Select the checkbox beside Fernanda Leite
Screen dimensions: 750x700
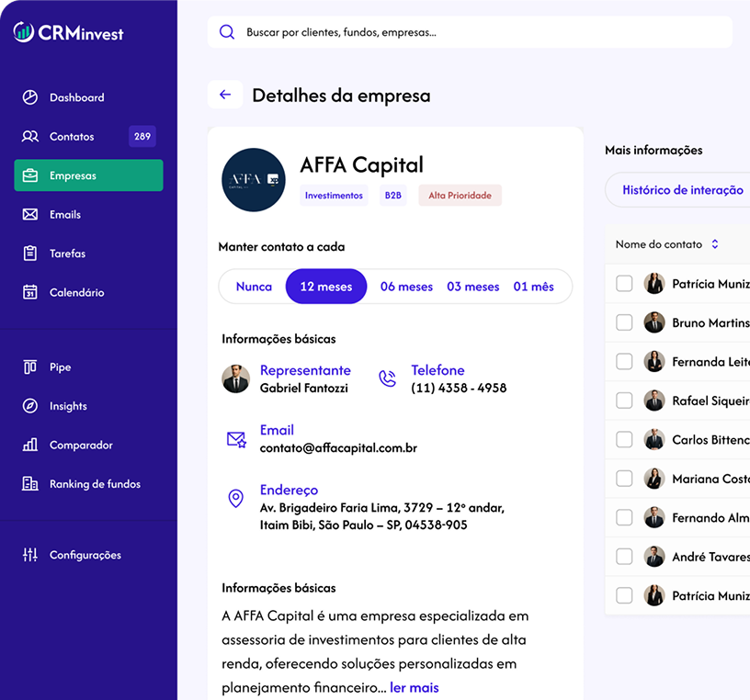624,362
